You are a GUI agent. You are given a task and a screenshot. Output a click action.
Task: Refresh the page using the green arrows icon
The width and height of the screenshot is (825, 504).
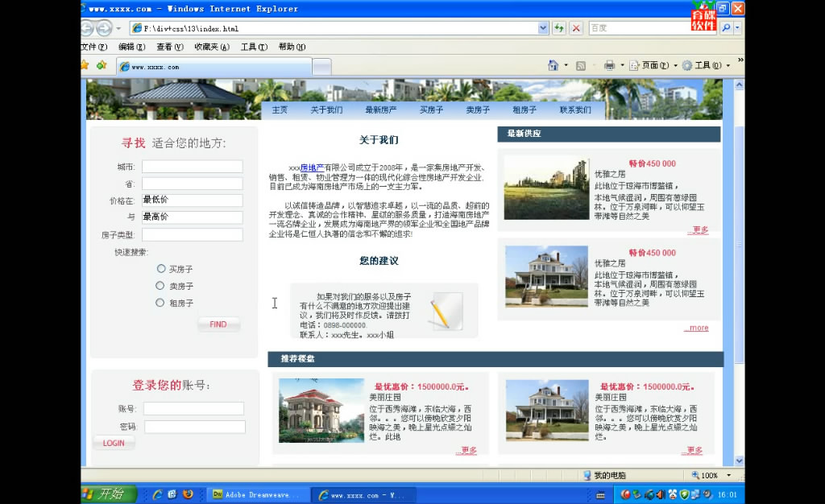(559, 28)
